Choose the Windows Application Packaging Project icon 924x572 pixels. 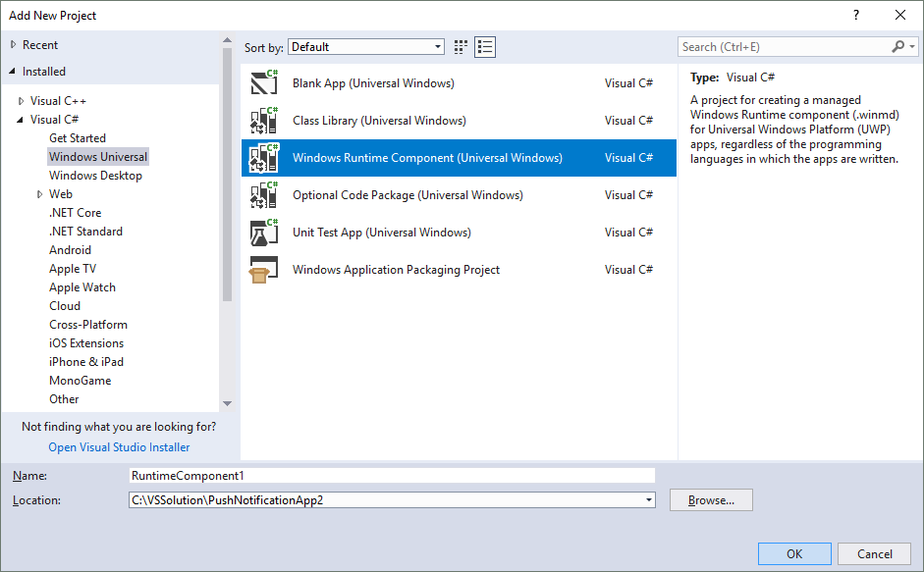click(x=264, y=270)
